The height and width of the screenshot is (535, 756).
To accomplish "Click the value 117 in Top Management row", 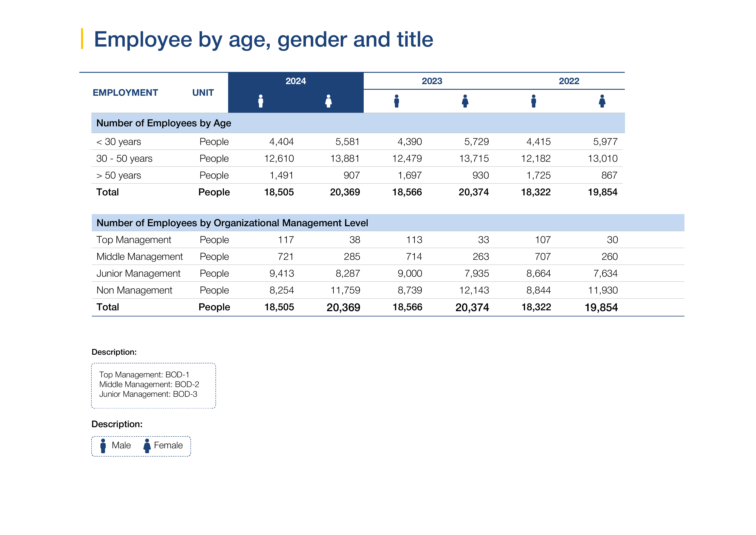I will [x=286, y=240].
